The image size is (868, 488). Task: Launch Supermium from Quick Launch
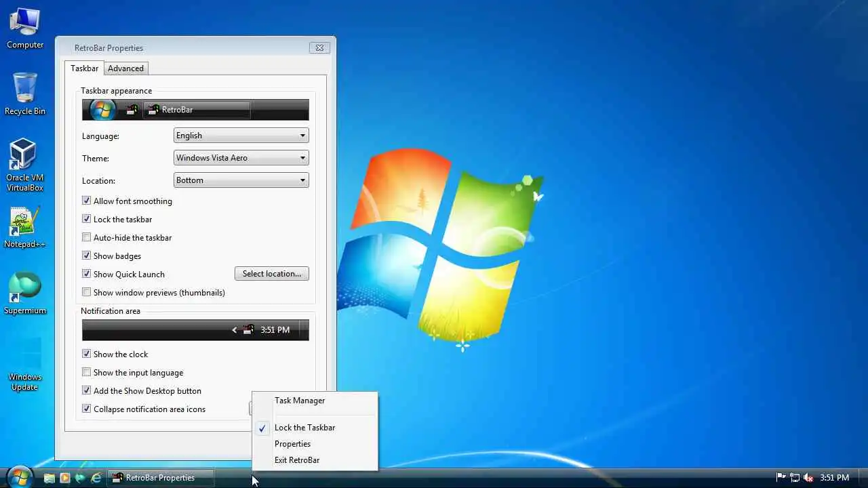coord(81,478)
